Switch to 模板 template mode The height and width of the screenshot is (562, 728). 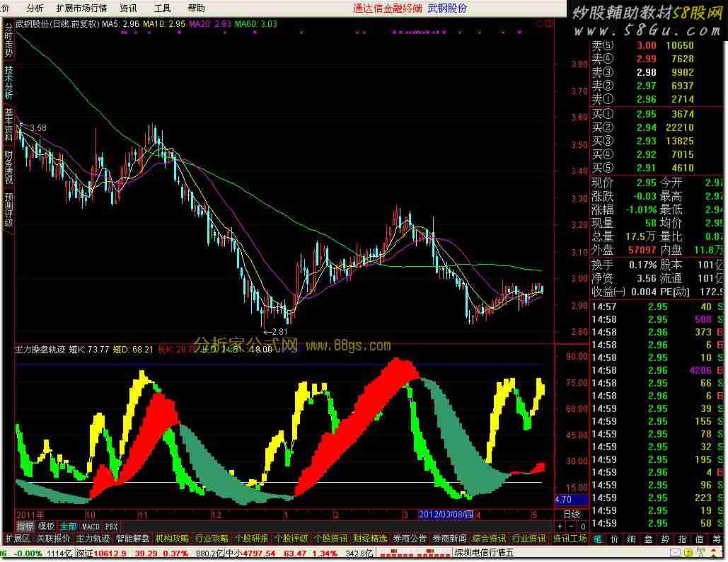(47, 527)
